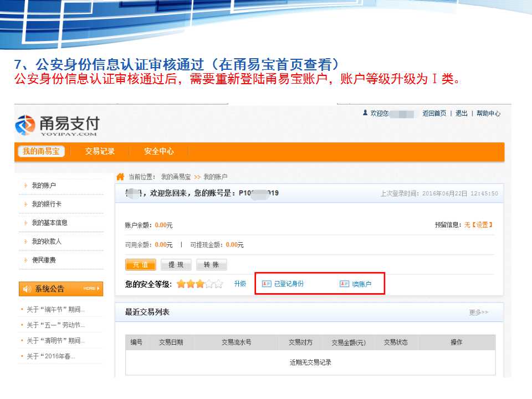Click 更多>> in 最近交易列表

point(478,312)
